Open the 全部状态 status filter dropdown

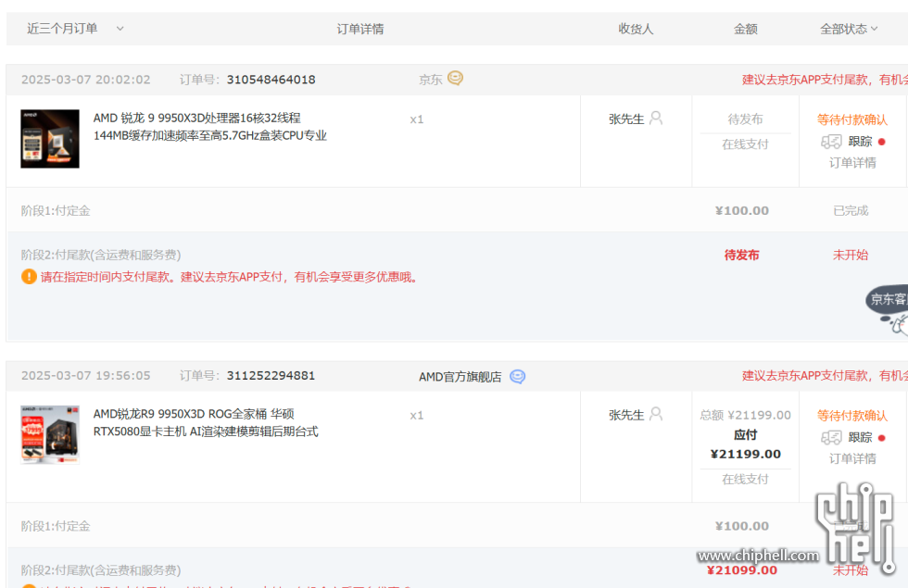849,29
